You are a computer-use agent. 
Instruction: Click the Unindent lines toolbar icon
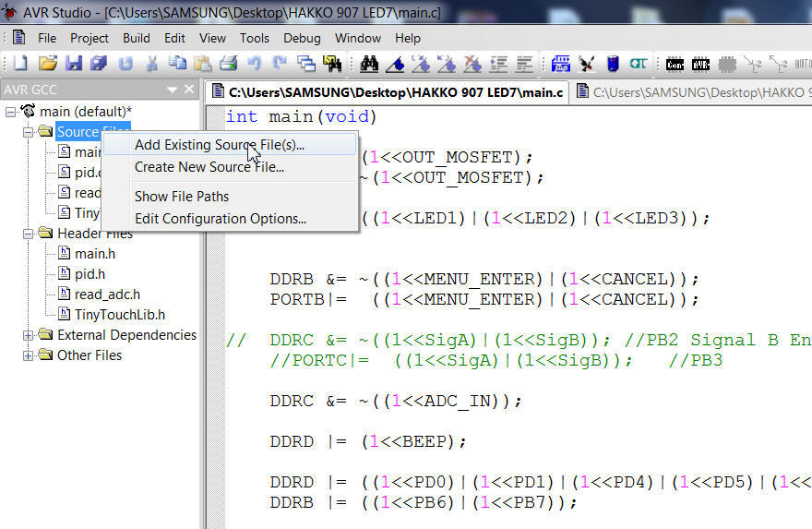tap(524, 65)
